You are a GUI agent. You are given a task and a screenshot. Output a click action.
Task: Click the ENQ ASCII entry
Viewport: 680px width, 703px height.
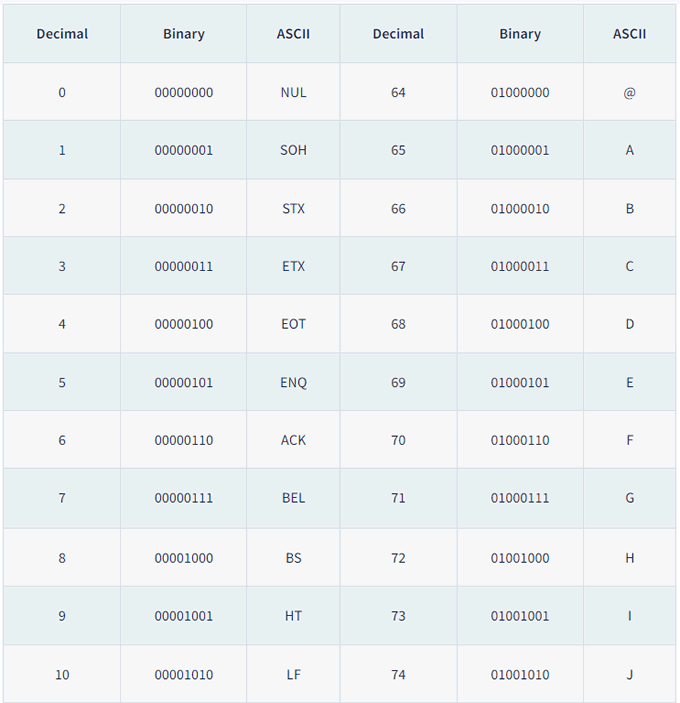pos(293,382)
